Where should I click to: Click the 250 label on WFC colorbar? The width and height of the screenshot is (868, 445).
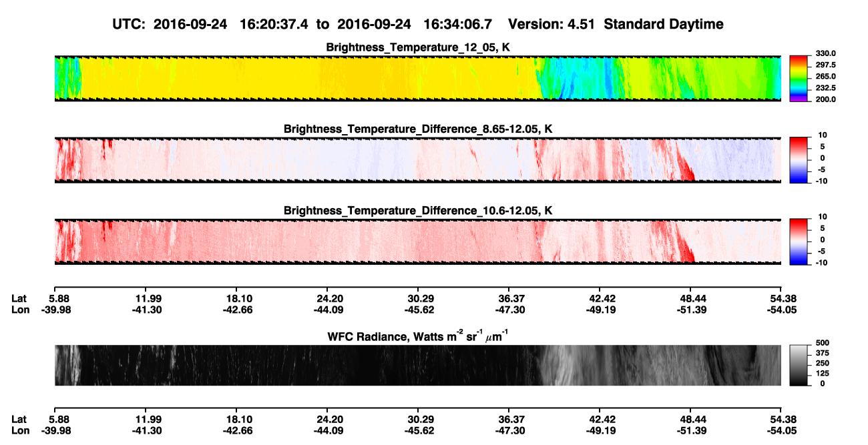coord(821,364)
